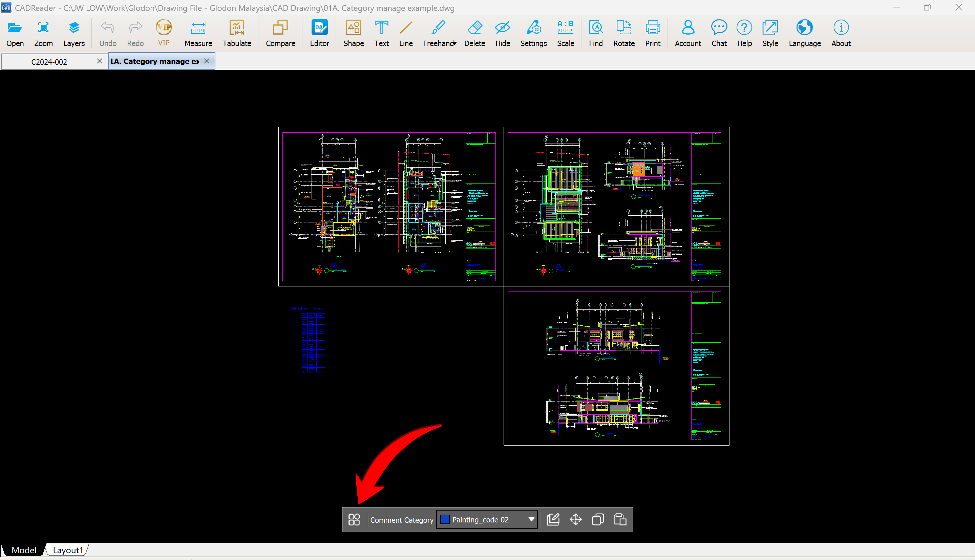Open a drawing file with Open tool
The width and height of the screenshot is (975, 560).
[x=15, y=34]
